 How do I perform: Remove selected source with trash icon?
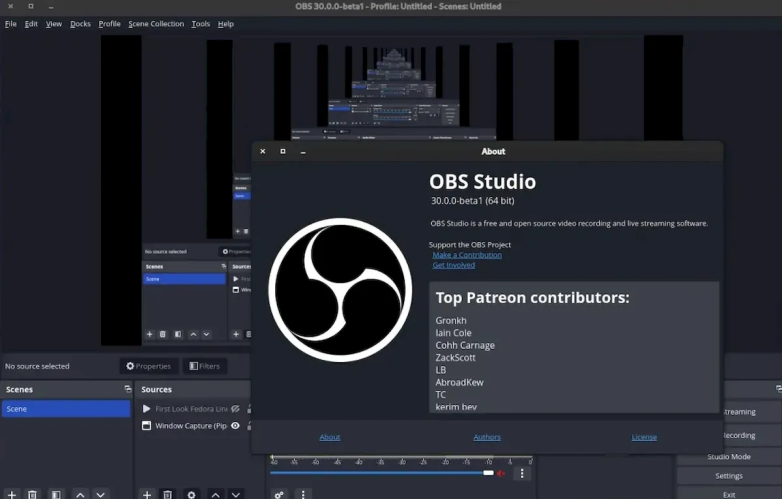click(168, 495)
